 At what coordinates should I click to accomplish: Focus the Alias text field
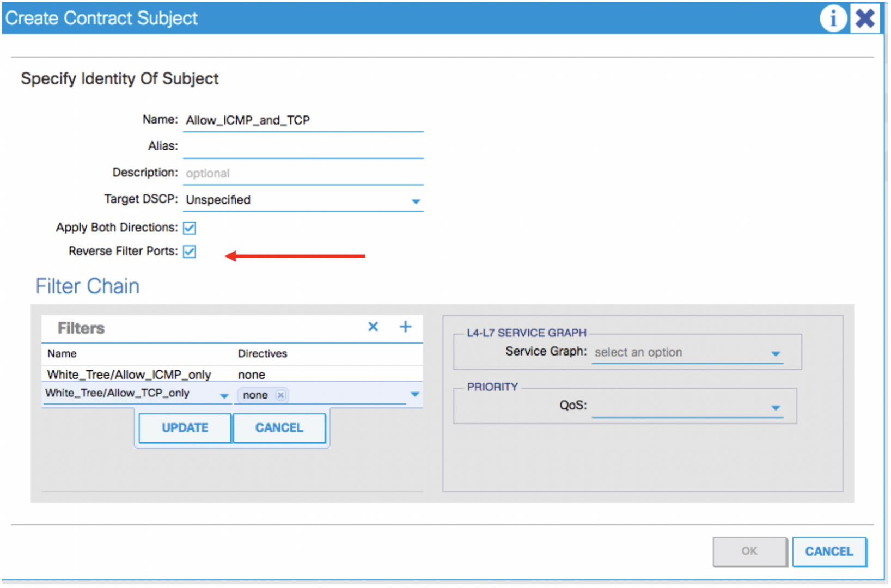coord(303,146)
